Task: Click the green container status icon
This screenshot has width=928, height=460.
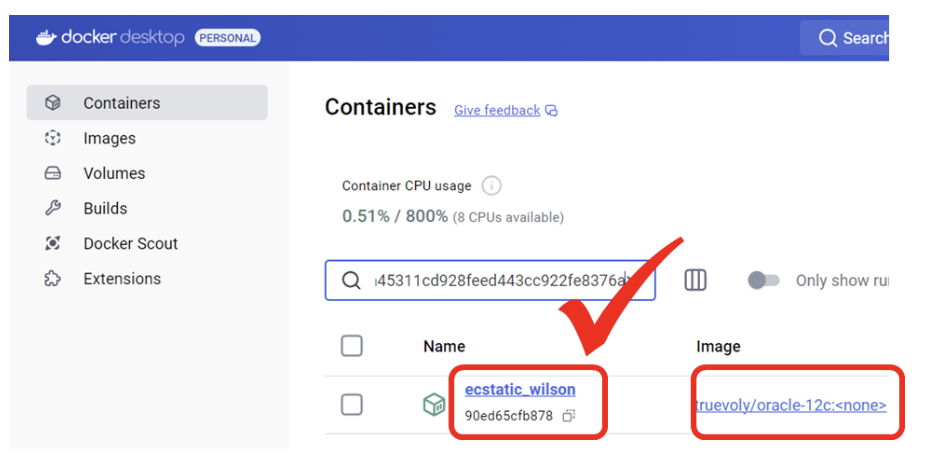Action: (433, 404)
